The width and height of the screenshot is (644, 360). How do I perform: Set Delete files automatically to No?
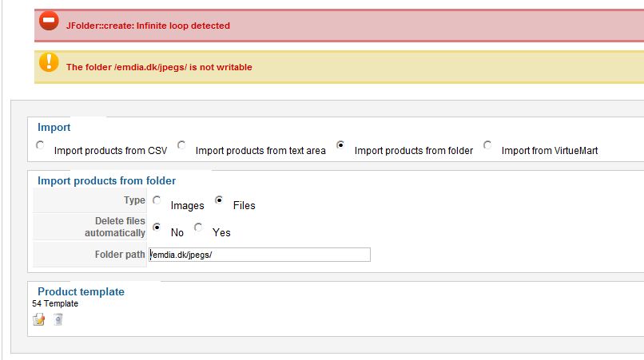click(x=157, y=227)
